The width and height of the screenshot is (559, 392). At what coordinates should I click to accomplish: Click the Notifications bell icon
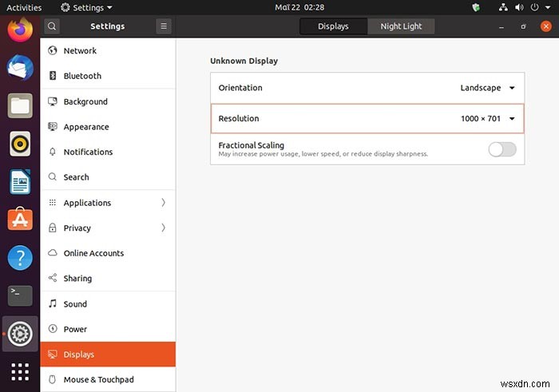click(53, 152)
